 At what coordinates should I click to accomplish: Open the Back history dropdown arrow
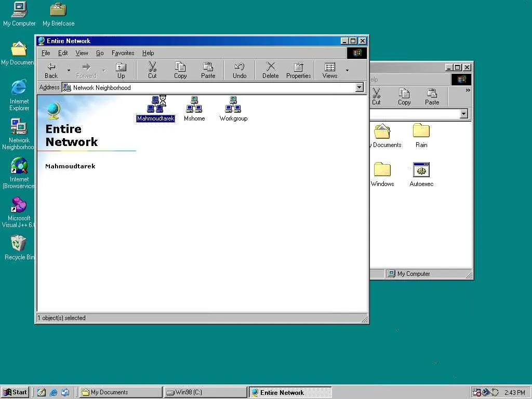click(x=69, y=71)
